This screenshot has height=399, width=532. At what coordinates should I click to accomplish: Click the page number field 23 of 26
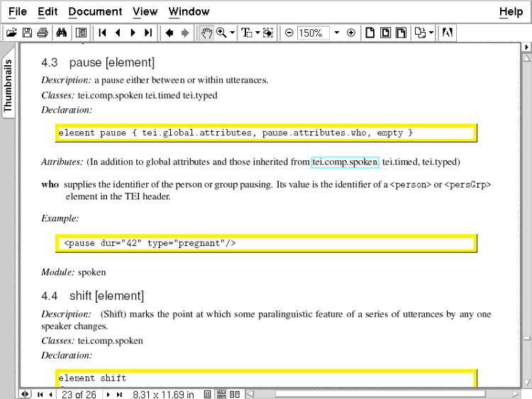(x=79, y=394)
